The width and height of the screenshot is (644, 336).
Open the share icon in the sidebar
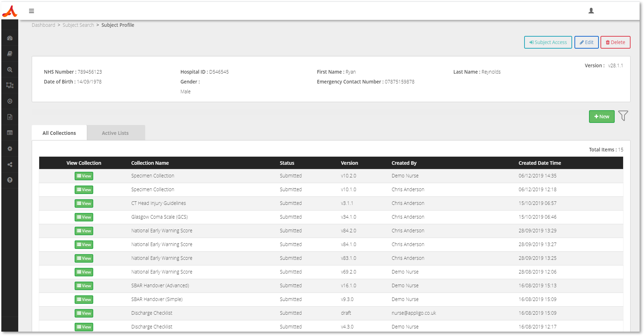[x=10, y=165]
